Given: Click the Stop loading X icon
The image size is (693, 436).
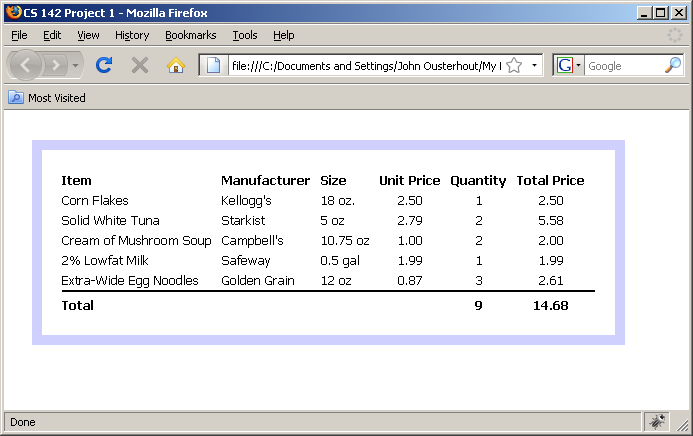Looking at the screenshot, I should click(140, 65).
